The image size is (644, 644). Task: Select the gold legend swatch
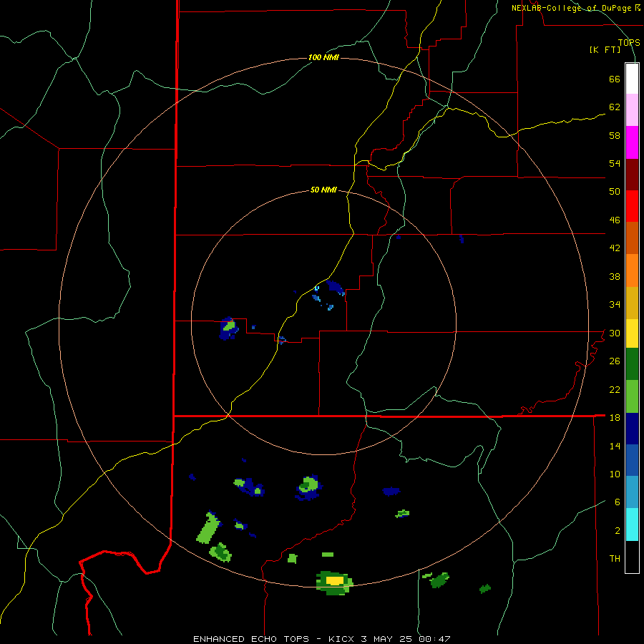(x=632, y=303)
